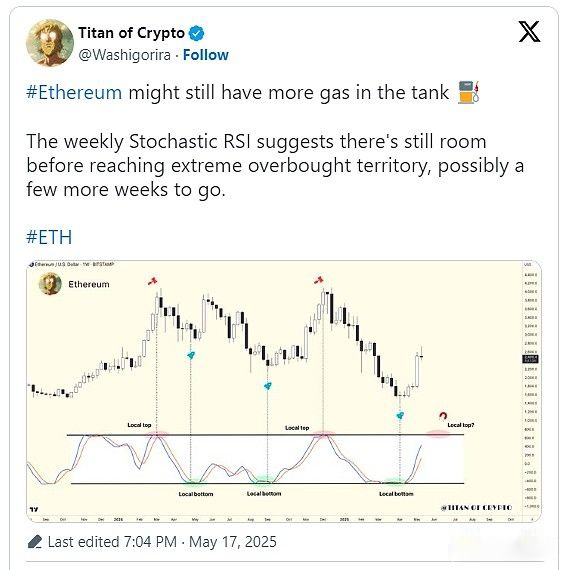
Task: Click the avatar inside the chart labeled Ethereum
Action: click(x=50, y=284)
